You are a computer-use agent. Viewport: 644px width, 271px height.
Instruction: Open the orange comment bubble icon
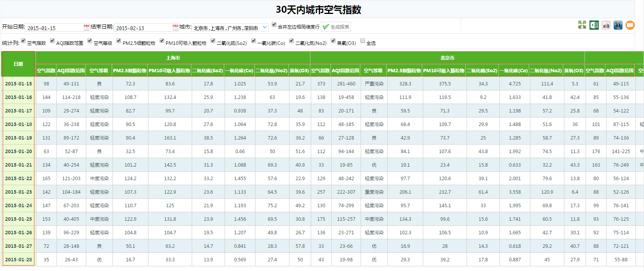coord(630,25)
